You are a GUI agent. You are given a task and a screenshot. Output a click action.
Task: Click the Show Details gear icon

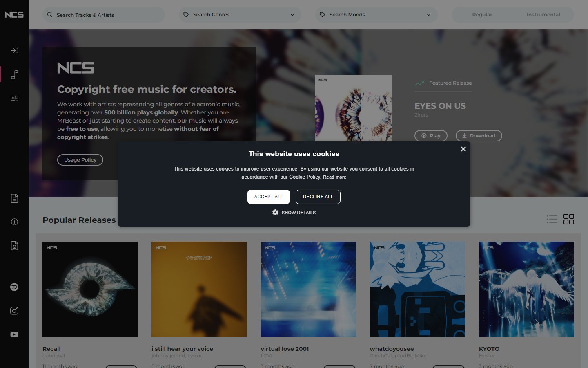pos(276,213)
